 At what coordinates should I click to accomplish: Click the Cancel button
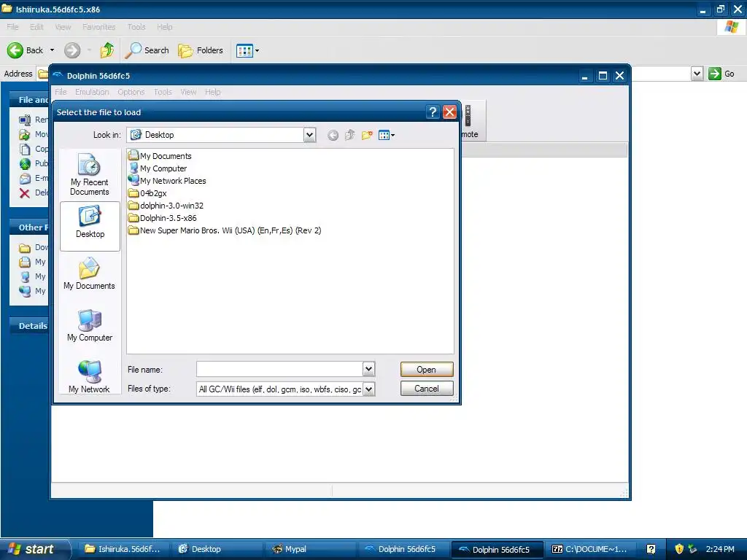(427, 389)
